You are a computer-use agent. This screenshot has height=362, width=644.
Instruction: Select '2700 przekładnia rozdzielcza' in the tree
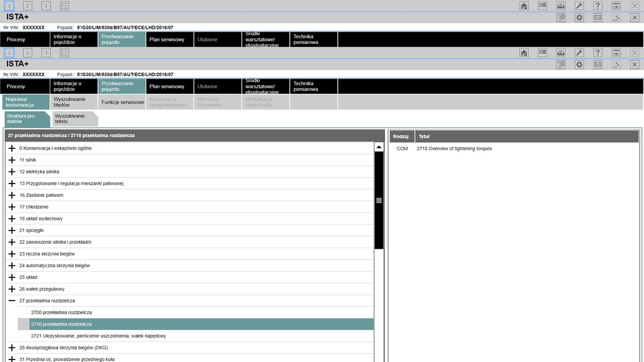pos(61,312)
